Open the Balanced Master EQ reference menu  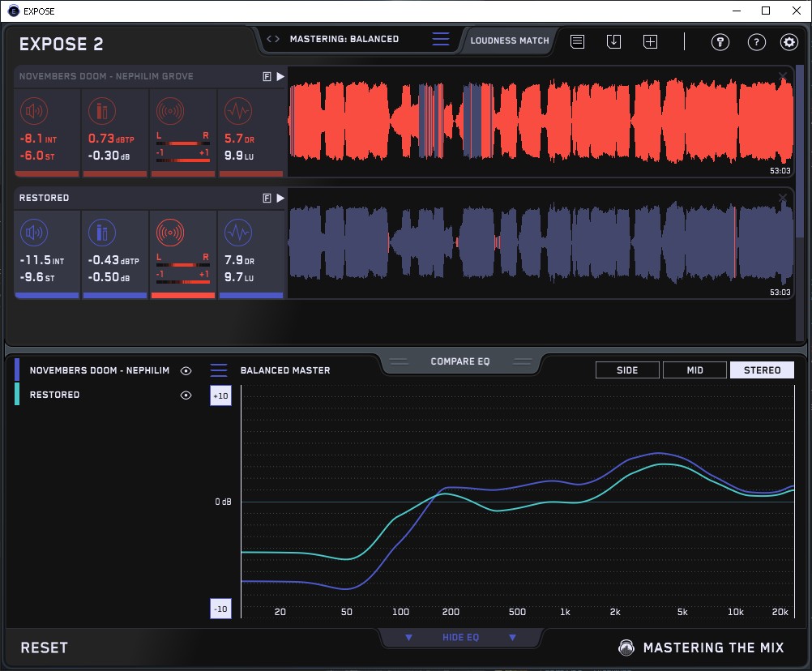pos(219,370)
